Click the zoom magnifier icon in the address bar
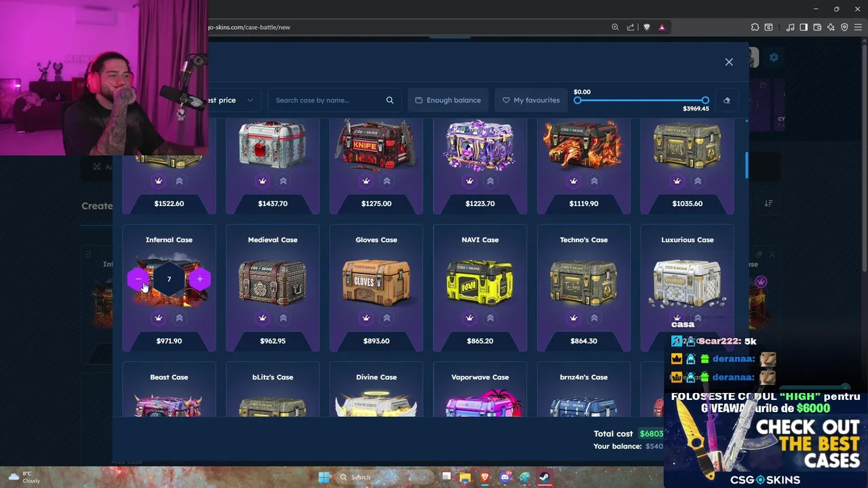This screenshot has width=868, height=488. coord(615,27)
